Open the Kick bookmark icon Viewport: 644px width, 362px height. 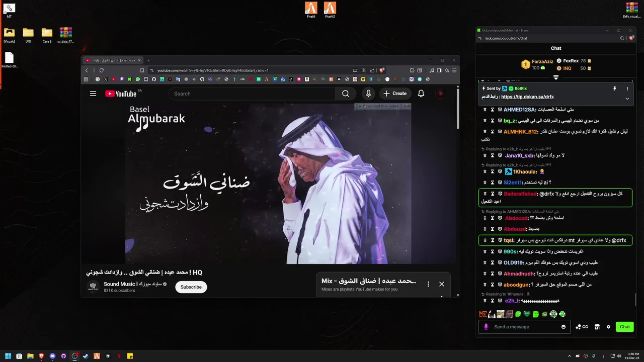pos(130,79)
